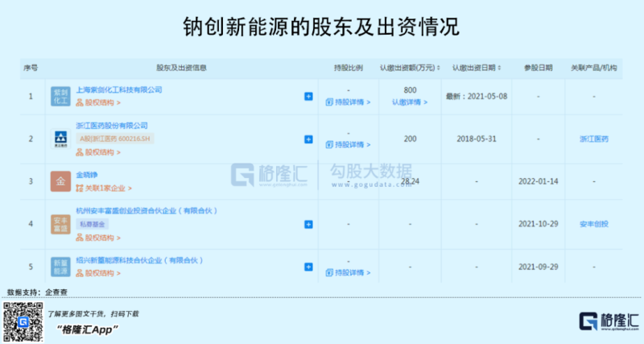
Task: Click the 紫剑化工 company logo icon
Action: click(60, 96)
